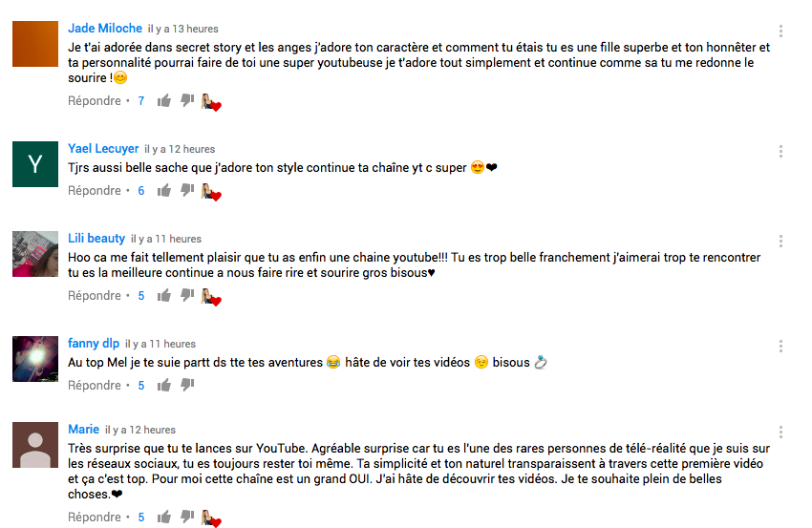Click Yael Lecuyer's green Y avatar
This screenshot has height=528, width=812.
[x=35, y=164]
